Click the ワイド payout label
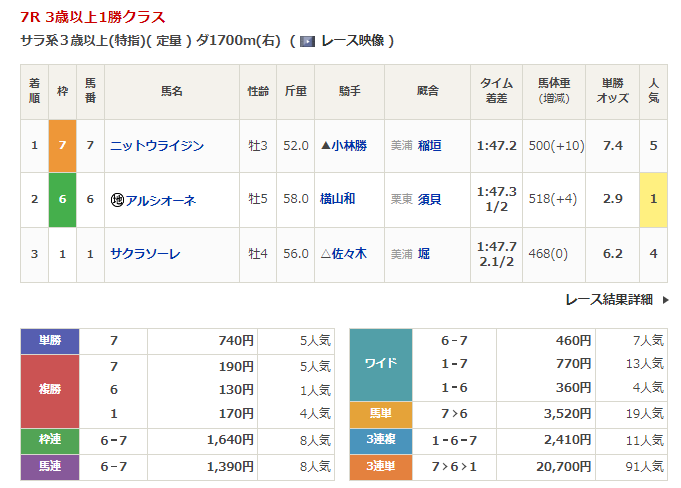 coord(381,363)
